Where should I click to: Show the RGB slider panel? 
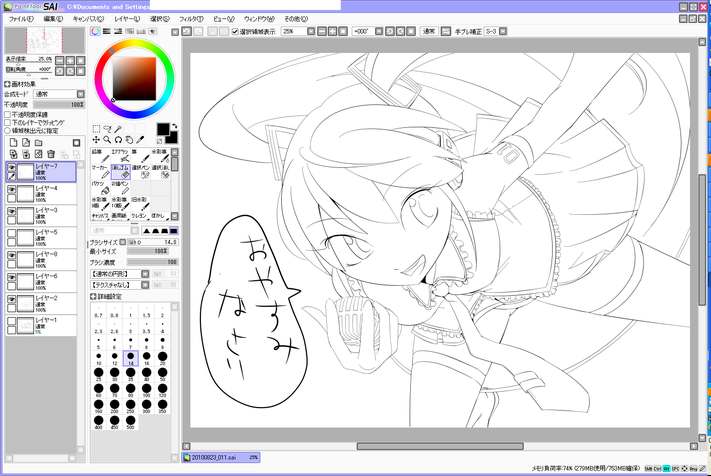pyautogui.click(x=107, y=31)
